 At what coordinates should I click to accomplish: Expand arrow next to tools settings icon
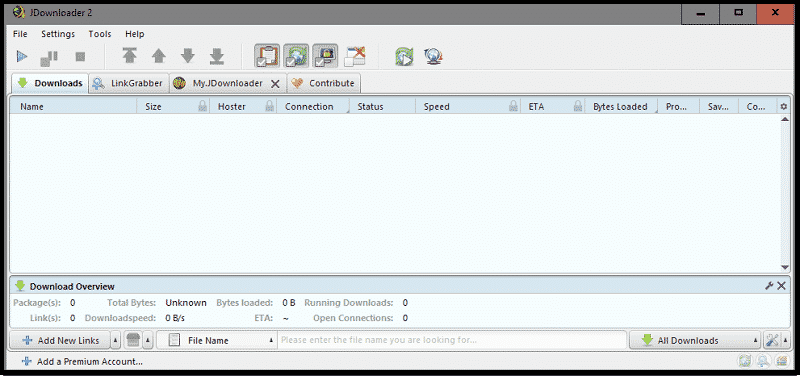(785, 340)
